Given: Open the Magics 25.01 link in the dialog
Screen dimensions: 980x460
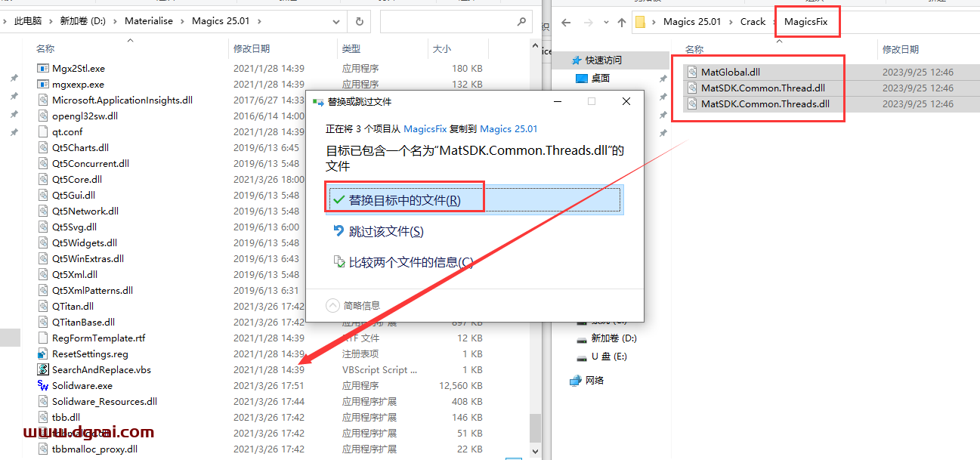Looking at the screenshot, I should coord(509,129).
